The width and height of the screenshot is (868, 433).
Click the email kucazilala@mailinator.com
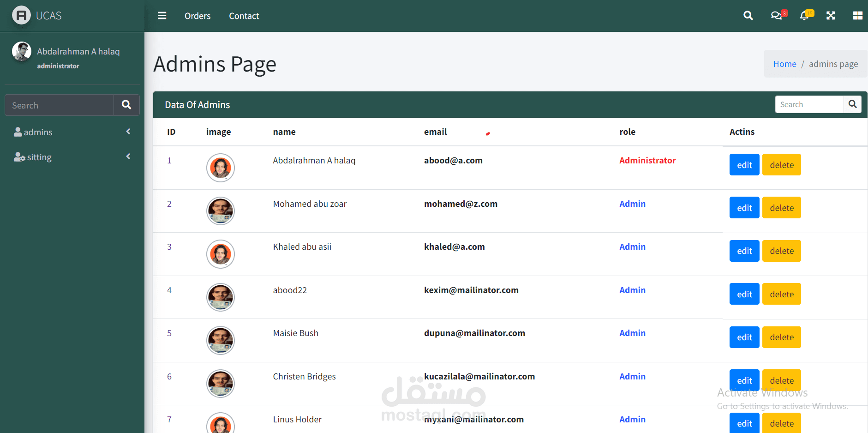click(479, 376)
